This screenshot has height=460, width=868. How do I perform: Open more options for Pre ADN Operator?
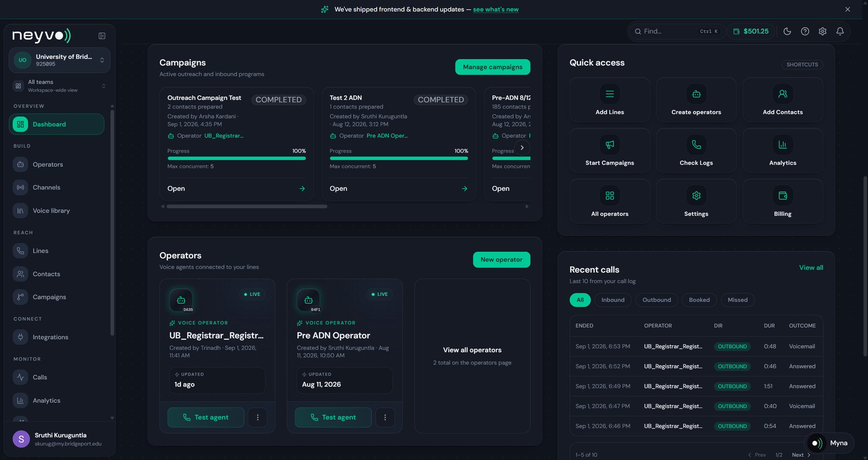pos(385,418)
